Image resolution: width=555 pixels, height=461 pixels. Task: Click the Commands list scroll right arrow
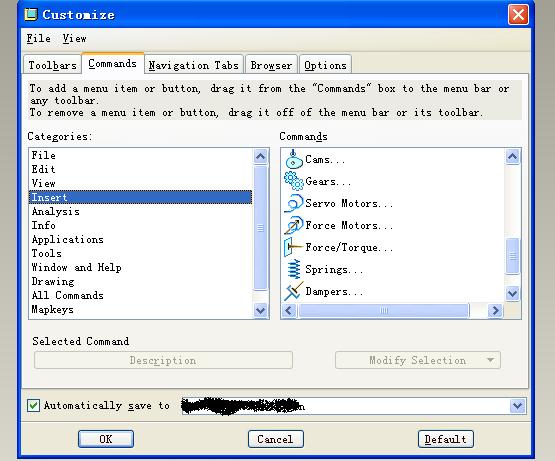(x=495, y=311)
